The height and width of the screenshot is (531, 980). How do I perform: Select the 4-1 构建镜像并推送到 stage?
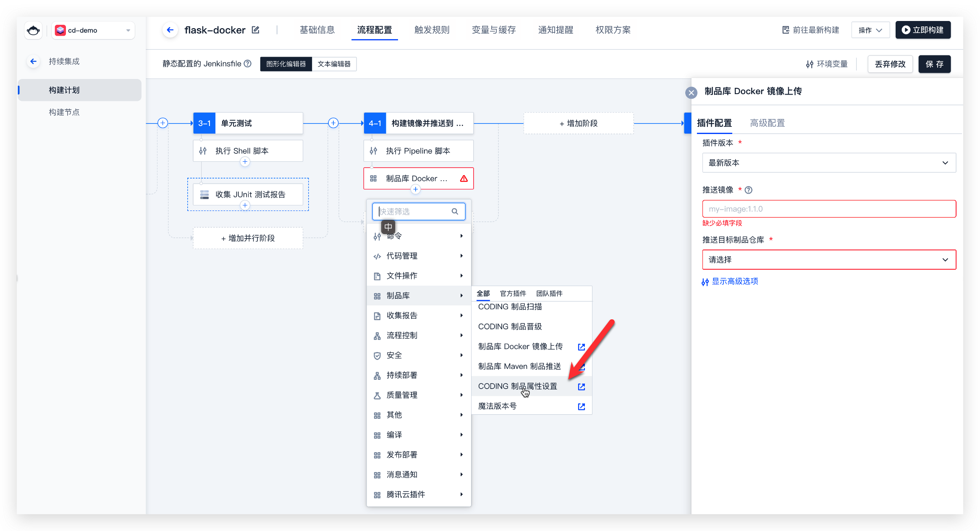click(x=419, y=123)
